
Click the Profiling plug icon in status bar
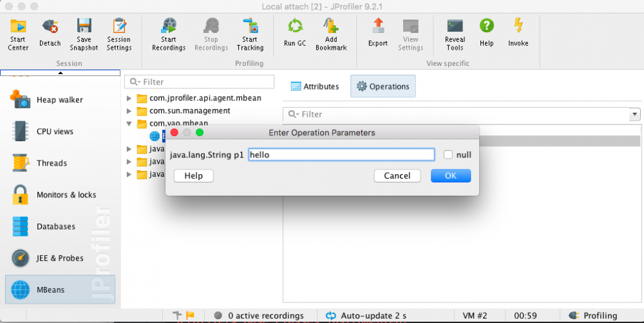point(573,316)
